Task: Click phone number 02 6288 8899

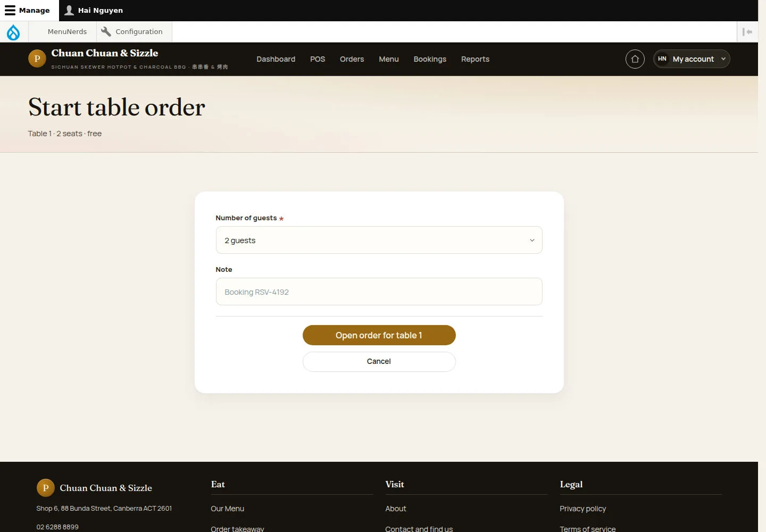Action: [x=57, y=527]
